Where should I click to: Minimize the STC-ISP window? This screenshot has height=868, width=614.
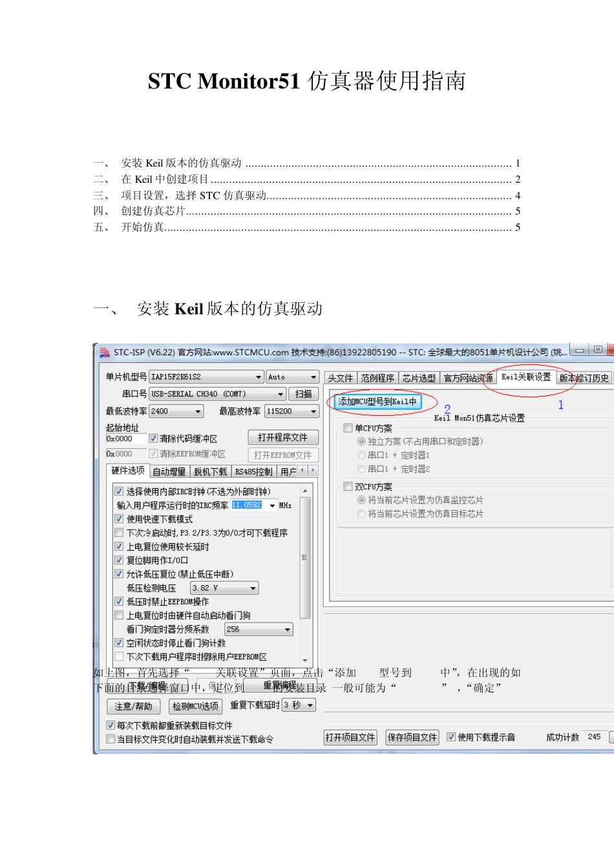[579, 350]
